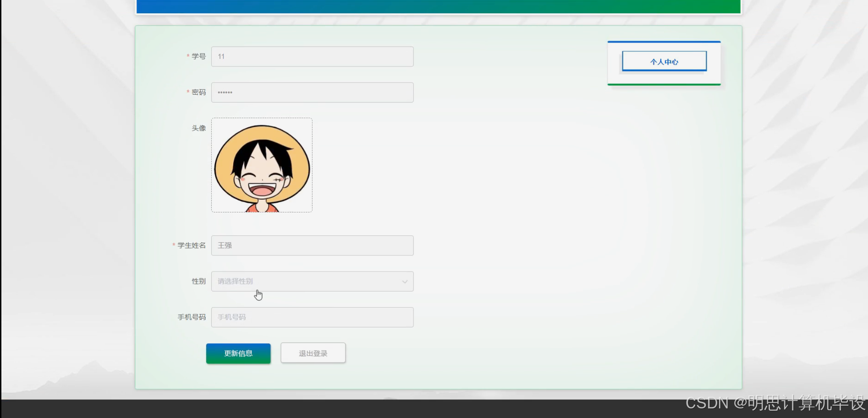Click the 学号 input field

[312, 56]
